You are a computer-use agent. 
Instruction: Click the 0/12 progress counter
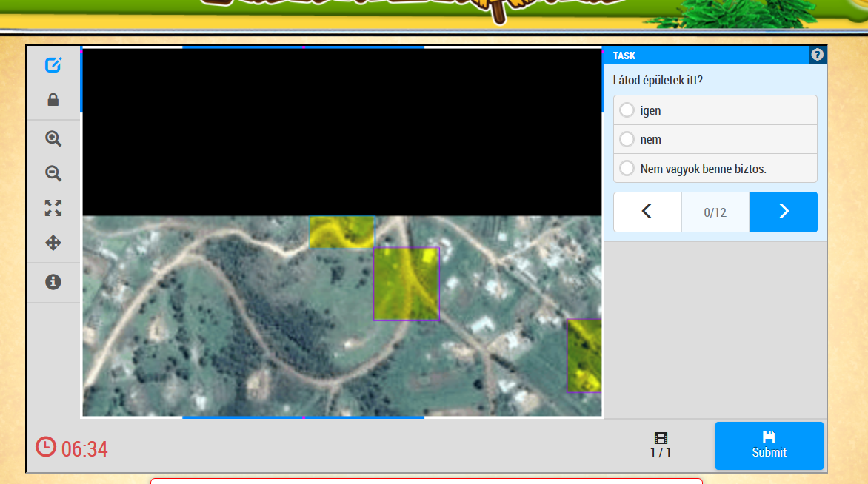coord(715,212)
